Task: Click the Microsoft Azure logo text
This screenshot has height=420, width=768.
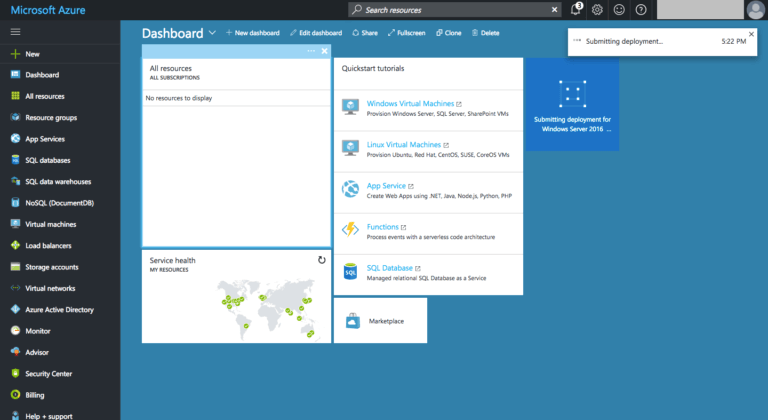Action: [48, 10]
